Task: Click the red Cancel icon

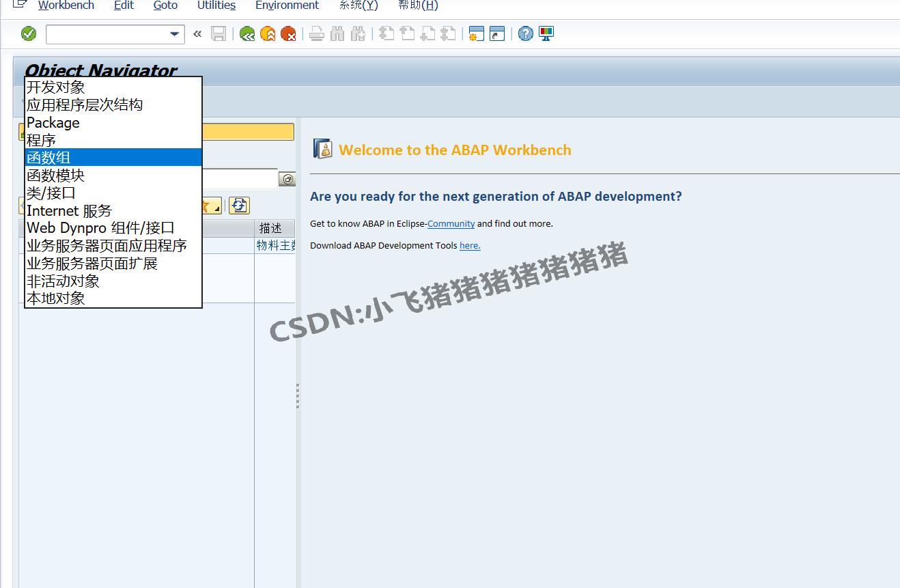Action: tap(288, 33)
